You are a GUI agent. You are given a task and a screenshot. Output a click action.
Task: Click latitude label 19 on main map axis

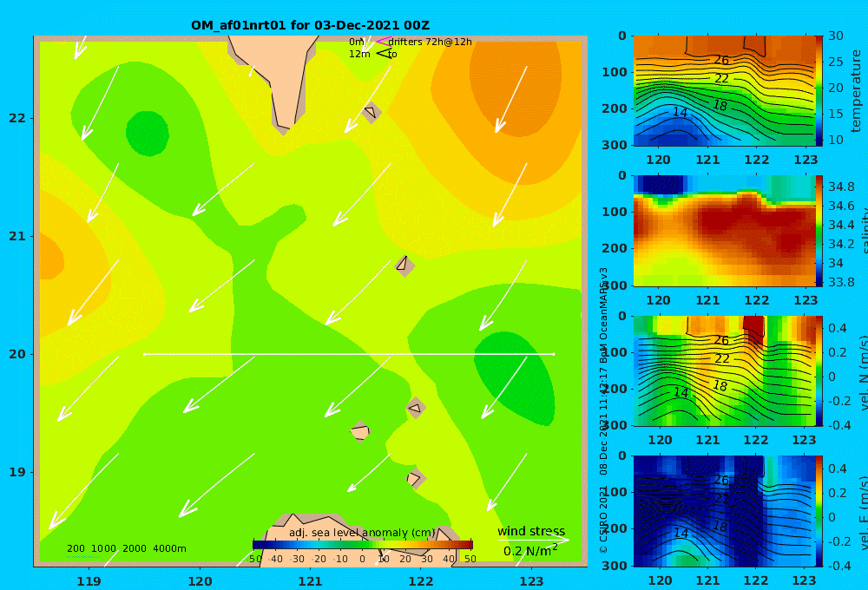[x=17, y=472]
